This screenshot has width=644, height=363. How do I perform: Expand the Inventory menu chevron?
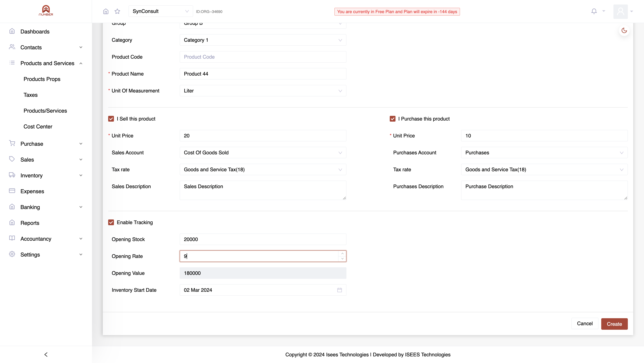coord(81,176)
